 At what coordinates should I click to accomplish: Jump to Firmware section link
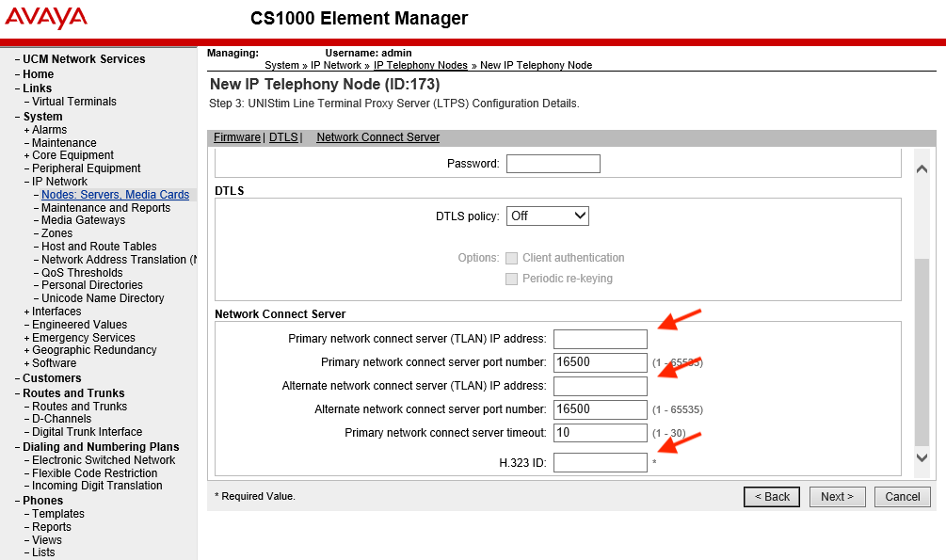click(x=237, y=137)
